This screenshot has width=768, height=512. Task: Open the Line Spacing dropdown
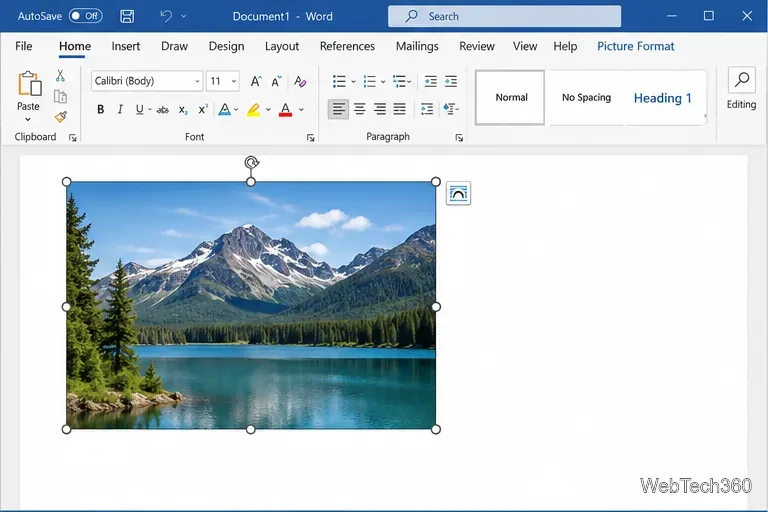[x=427, y=109]
